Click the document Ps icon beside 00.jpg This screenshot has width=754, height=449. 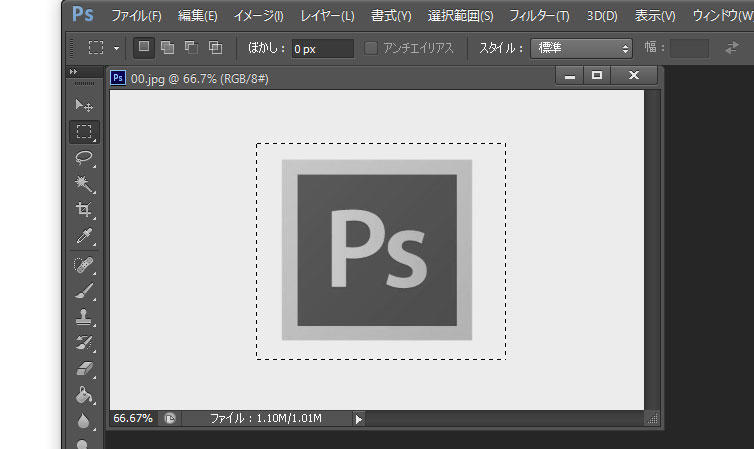coord(118,78)
